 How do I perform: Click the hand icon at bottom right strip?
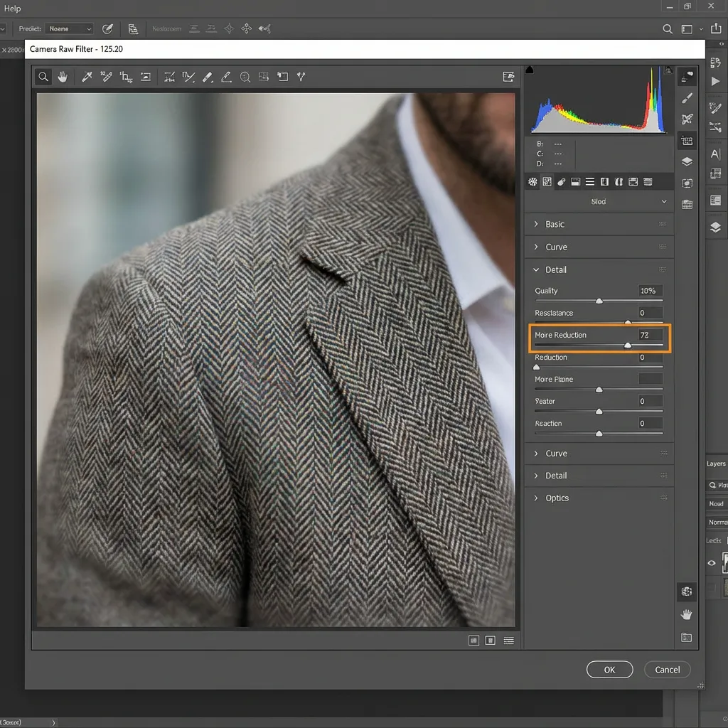[687, 614]
